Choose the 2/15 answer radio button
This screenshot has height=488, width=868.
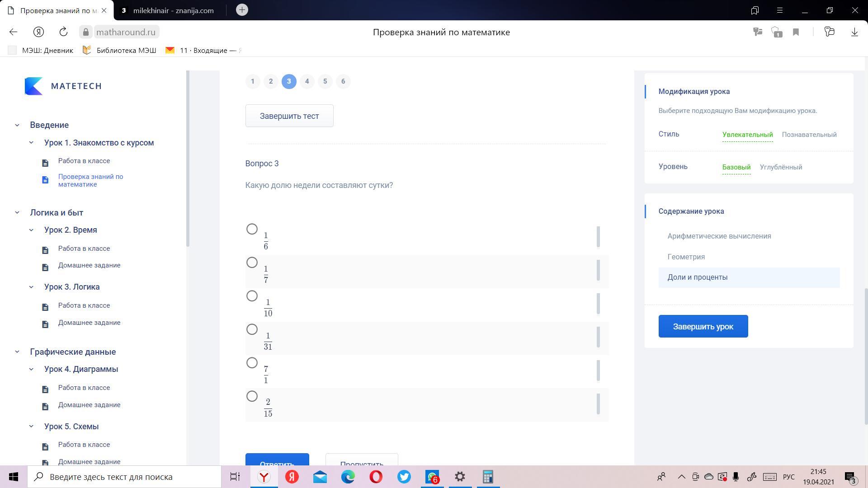[252, 397]
